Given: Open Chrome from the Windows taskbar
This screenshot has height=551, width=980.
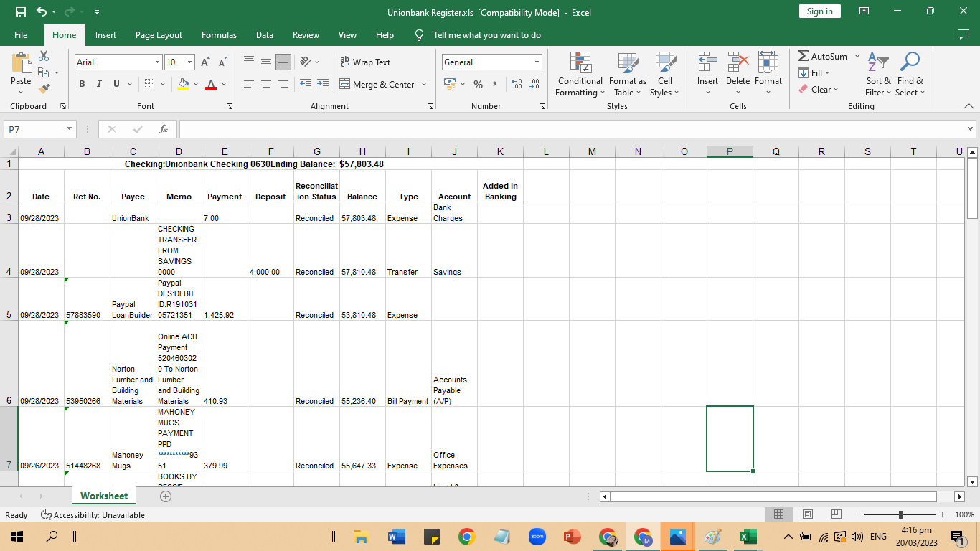Looking at the screenshot, I should coord(466,536).
